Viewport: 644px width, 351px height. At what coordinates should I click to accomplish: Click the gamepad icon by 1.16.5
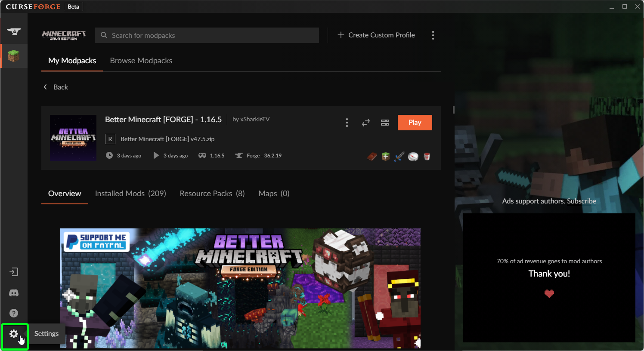pos(202,155)
